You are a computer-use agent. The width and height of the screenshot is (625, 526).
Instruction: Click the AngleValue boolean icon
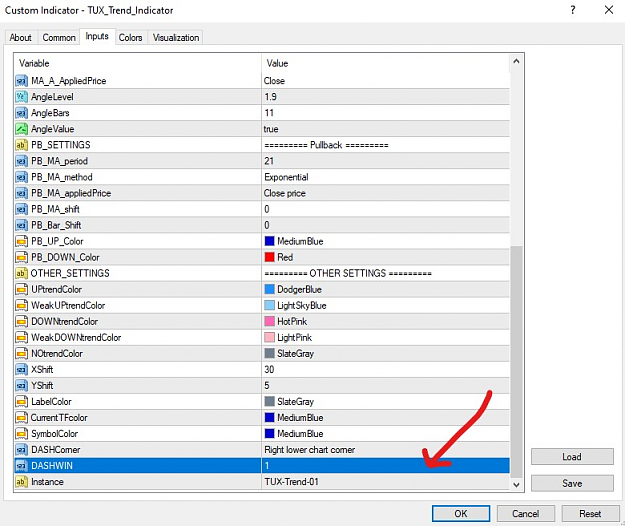pos(22,129)
